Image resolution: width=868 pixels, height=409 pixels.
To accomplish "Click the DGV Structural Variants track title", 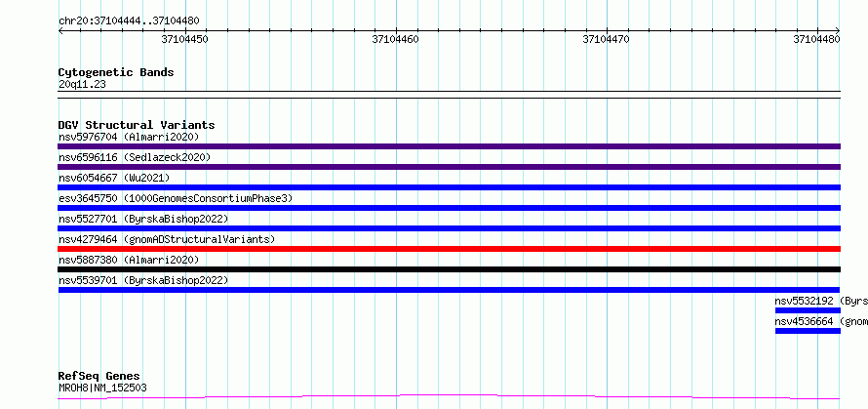I will pos(137,125).
